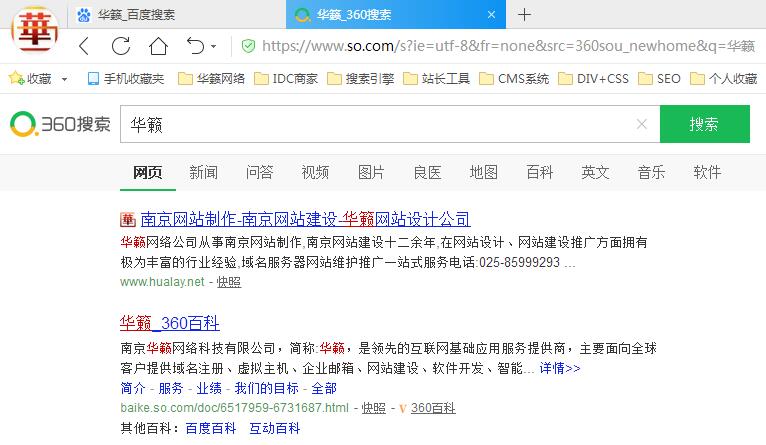
Task: Click the orange V verified icon
Action: click(x=403, y=409)
